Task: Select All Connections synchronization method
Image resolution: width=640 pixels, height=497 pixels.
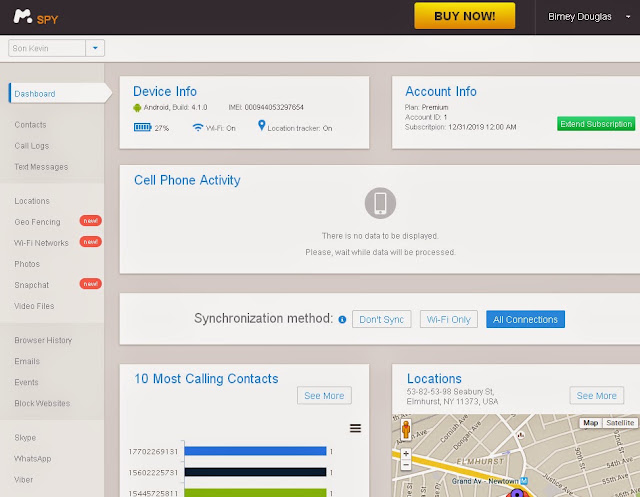Action: coord(525,319)
